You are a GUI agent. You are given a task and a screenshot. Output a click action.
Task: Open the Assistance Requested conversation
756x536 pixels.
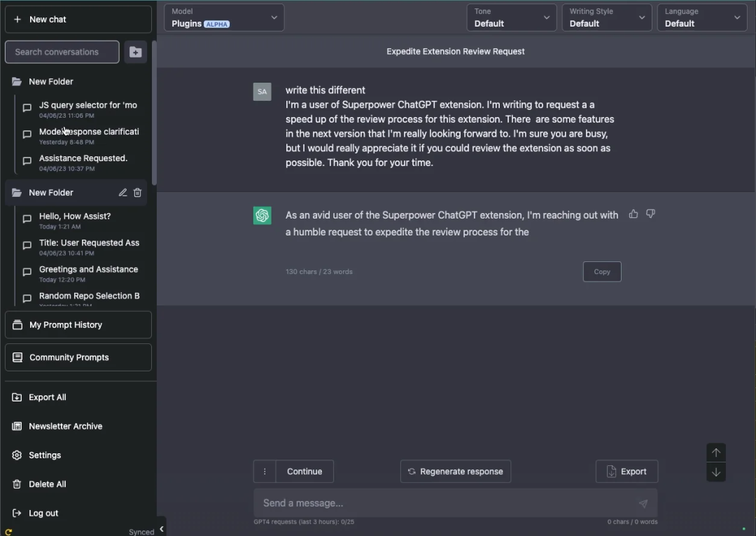(x=80, y=163)
